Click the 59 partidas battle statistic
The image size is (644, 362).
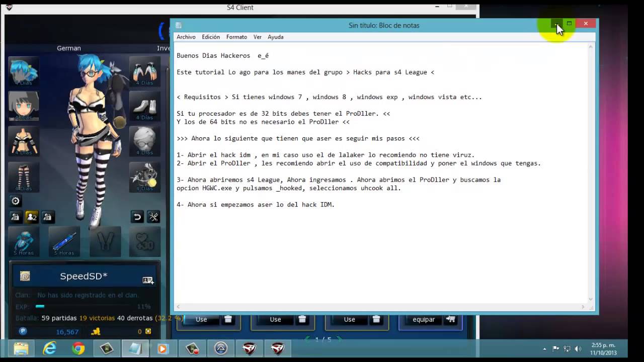[59, 318]
